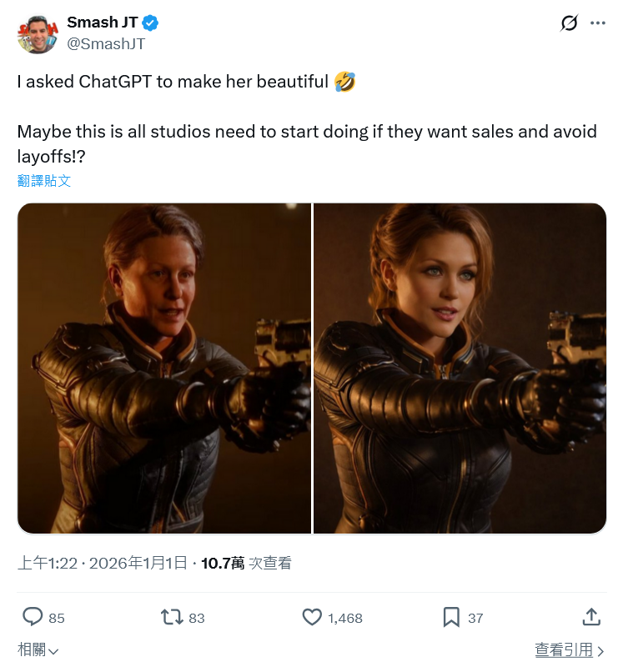
Task: Open the right AI-edited character image
Action: (x=460, y=368)
